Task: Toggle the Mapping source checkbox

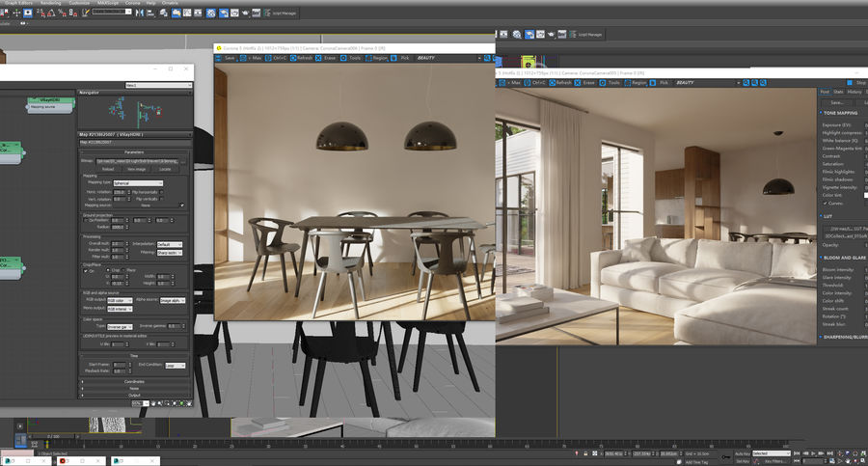Action: click(182, 205)
